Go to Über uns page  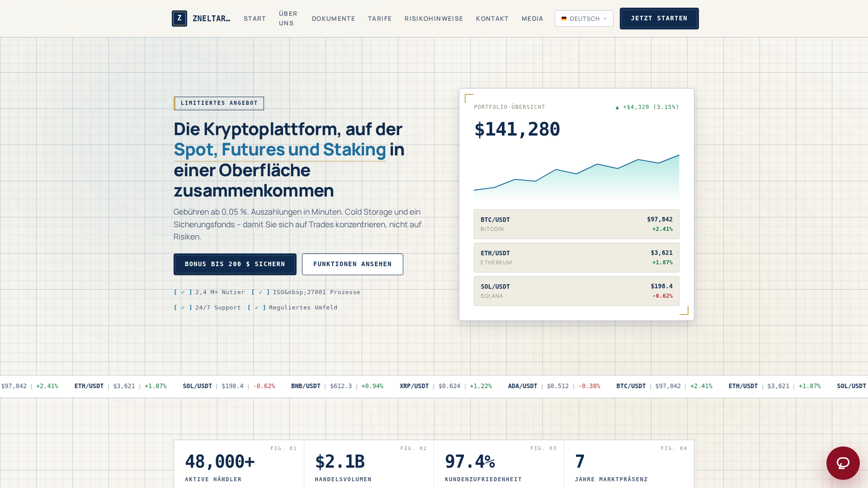[288, 19]
